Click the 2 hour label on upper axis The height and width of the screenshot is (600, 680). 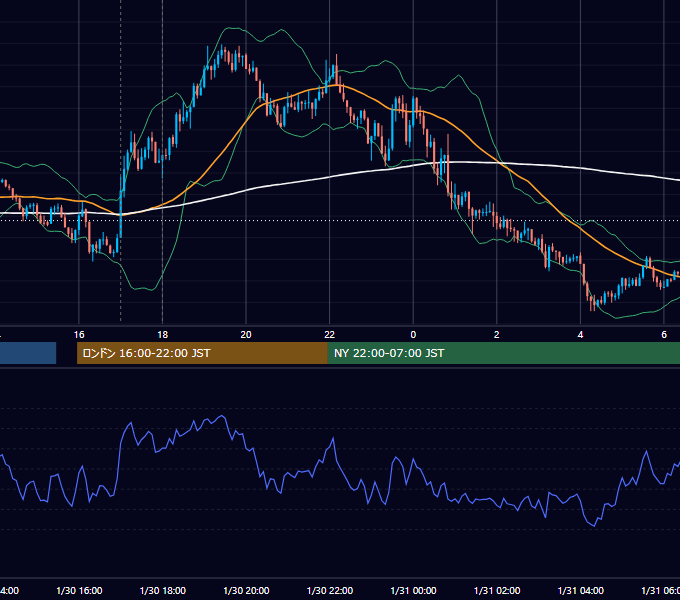(497, 335)
